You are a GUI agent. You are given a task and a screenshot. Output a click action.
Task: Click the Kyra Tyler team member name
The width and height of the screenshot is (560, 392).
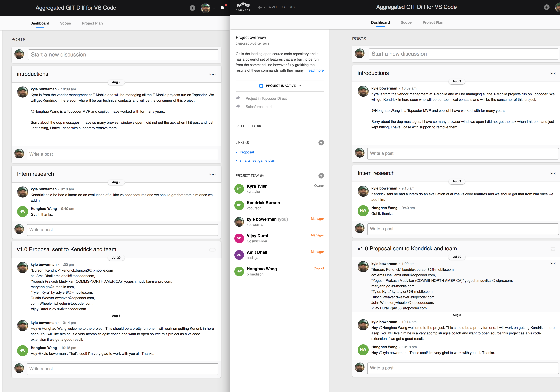[257, 186]
